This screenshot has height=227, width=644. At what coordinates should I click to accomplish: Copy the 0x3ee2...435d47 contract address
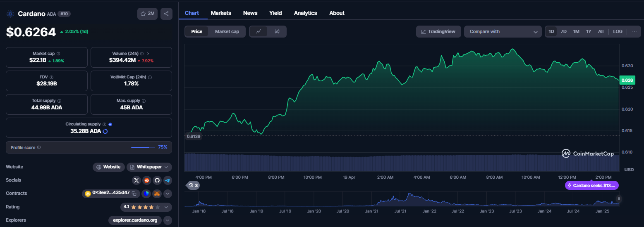(x=134, y=194)
